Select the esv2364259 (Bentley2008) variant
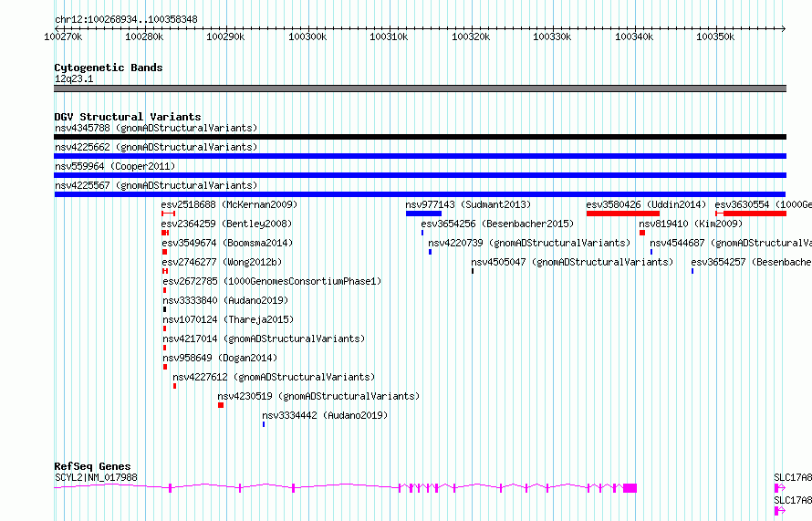This screenshot has width=812, height=521. (226, 224)
